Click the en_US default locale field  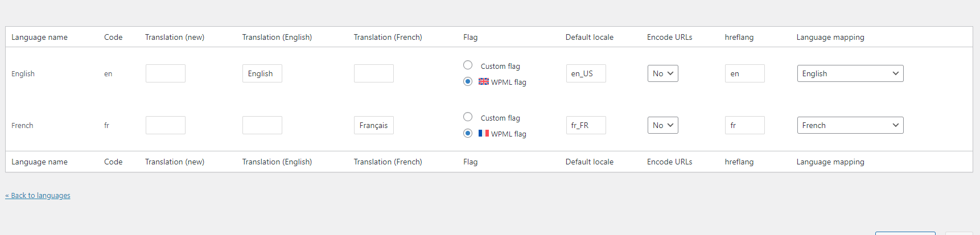point(586,73)
